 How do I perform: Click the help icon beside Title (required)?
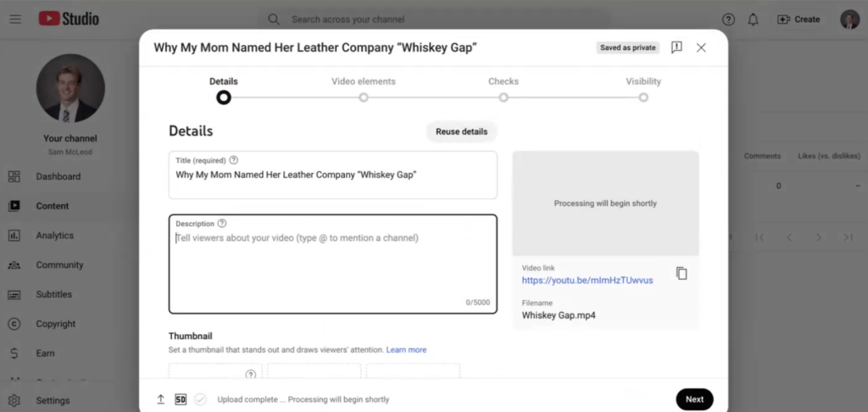[x=234, y=160]
